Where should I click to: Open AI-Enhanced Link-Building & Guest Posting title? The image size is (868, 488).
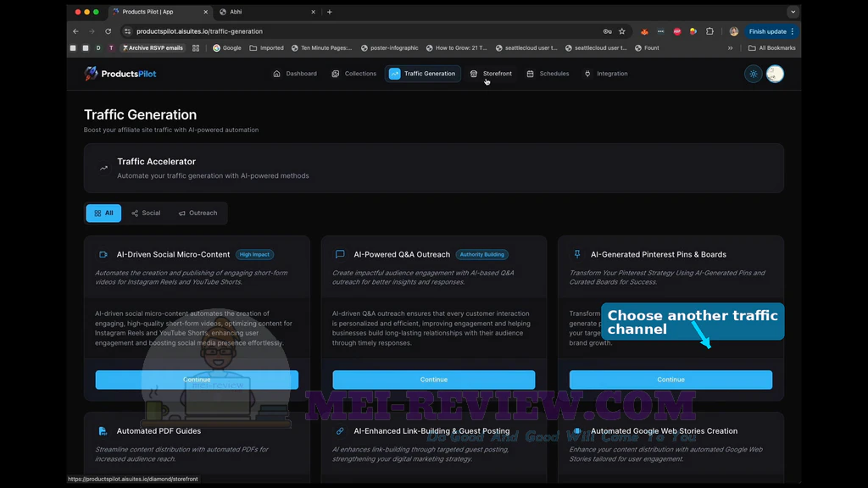[x=431, y=431]
